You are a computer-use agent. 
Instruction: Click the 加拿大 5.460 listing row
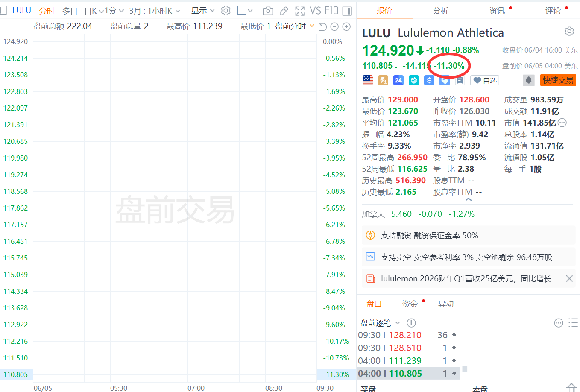(x=418, y=214)
